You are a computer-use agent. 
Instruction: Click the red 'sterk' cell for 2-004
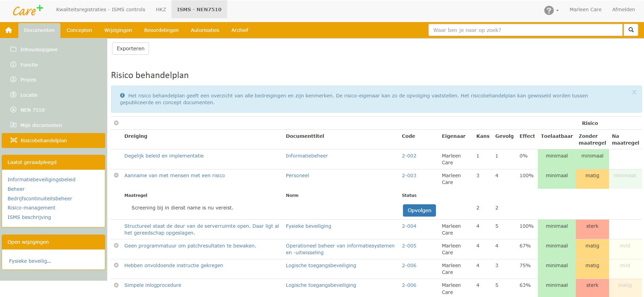coord(592,229)
